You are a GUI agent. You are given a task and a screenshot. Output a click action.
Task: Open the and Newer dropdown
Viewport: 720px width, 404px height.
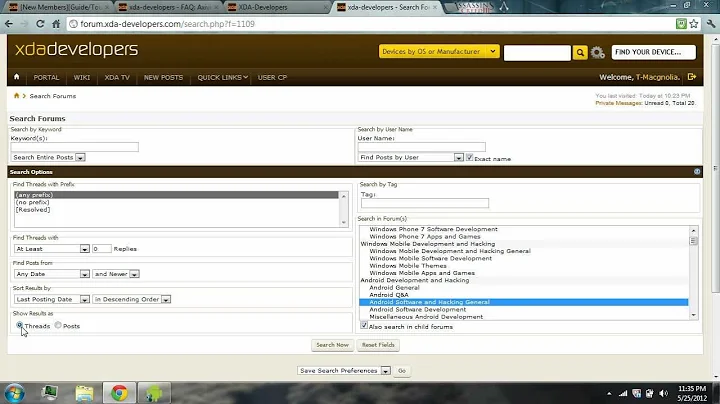(116, 274)
